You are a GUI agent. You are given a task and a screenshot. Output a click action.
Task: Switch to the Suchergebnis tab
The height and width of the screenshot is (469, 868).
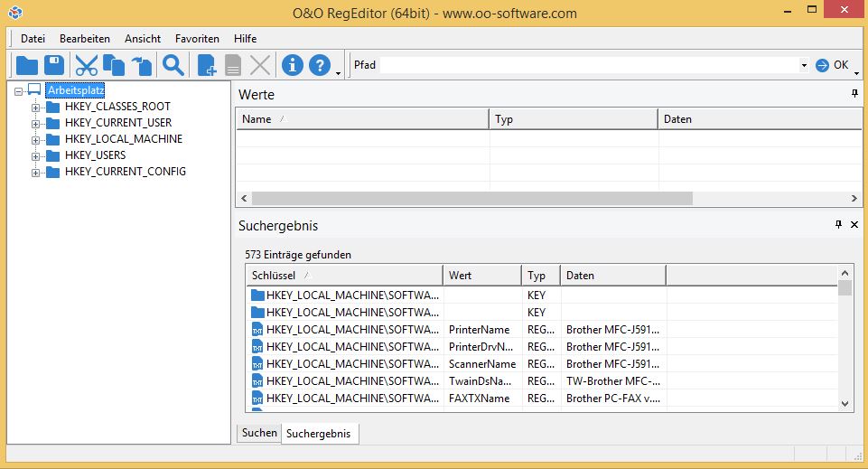318,434
